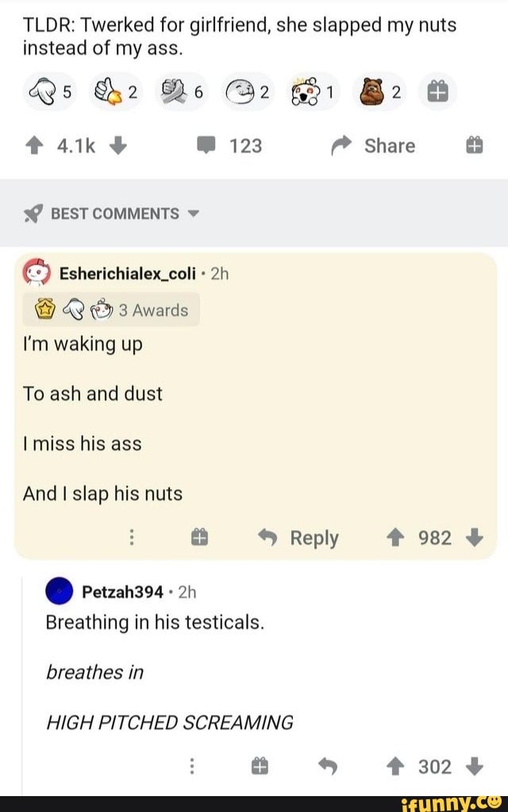
Task: Reply to Esherichialex_coli's comment
Action: pyautogui.click(x=302, y=538)
